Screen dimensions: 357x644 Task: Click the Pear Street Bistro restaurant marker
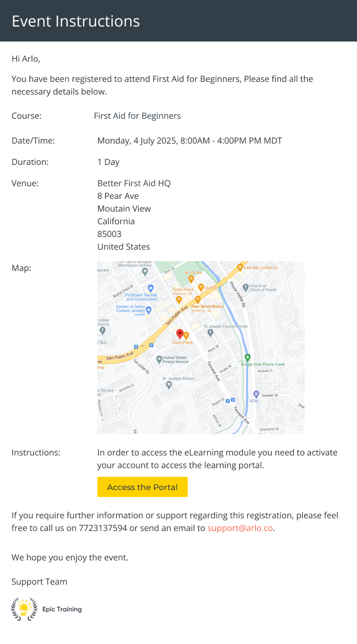click(198, 300)
